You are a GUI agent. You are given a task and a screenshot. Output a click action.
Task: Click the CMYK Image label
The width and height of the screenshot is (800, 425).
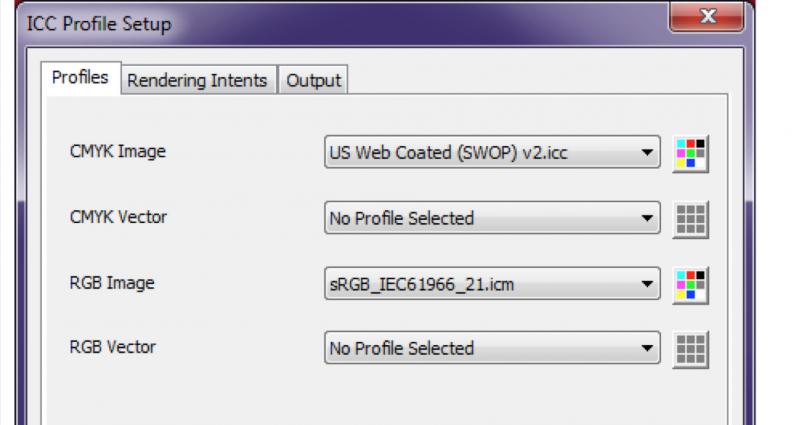pyautogui.click(x=118, y=152)
